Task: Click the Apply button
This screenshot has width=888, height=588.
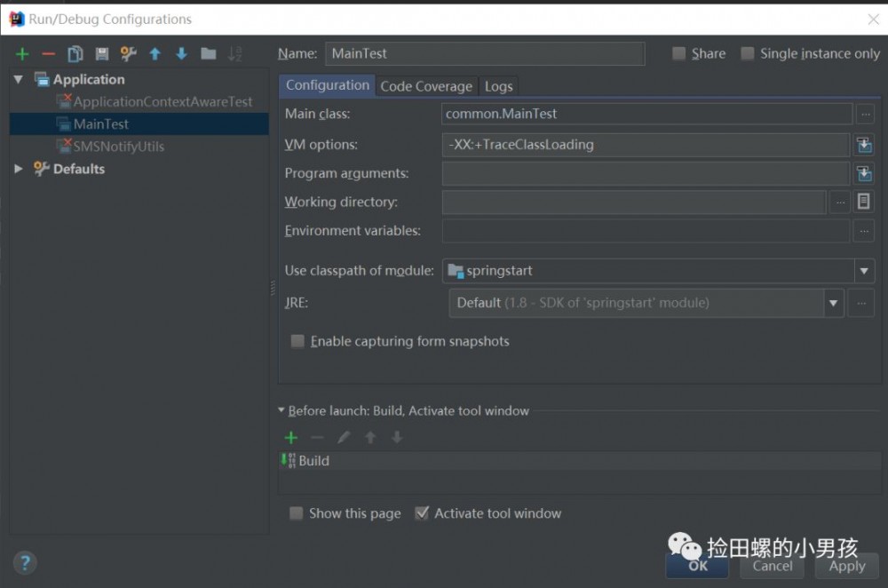Action: [847, 567]
